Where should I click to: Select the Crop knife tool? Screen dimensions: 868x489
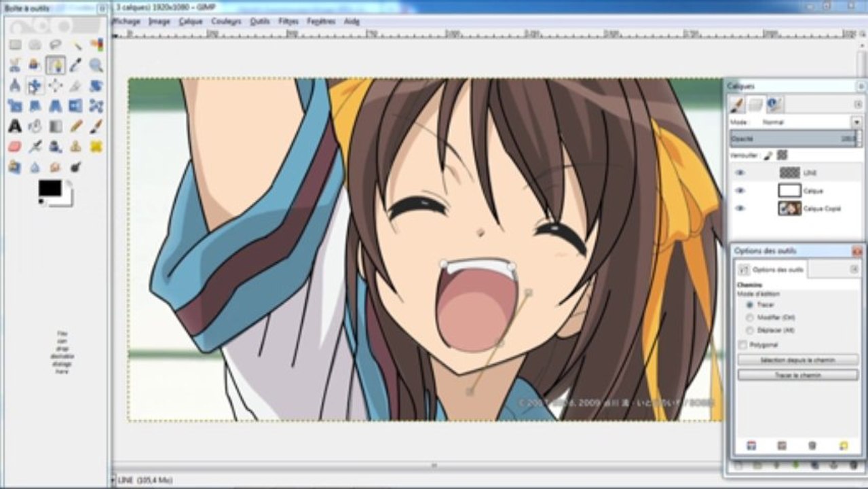pos(76,86)
